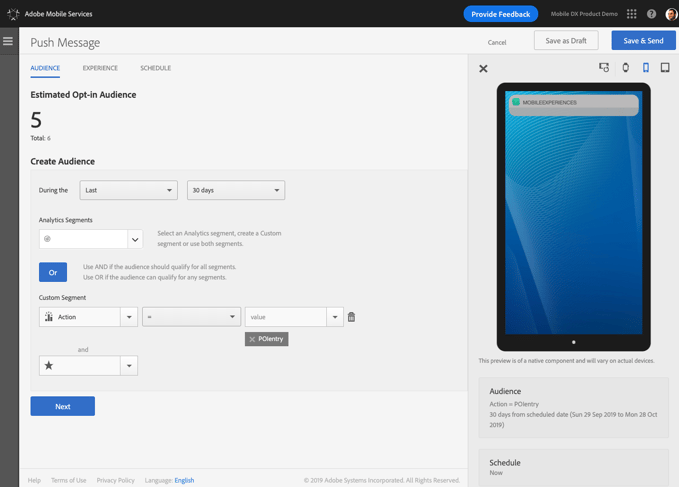
Task: Click the Mobile DX Product Demo organization
Action: pos(584,14)
